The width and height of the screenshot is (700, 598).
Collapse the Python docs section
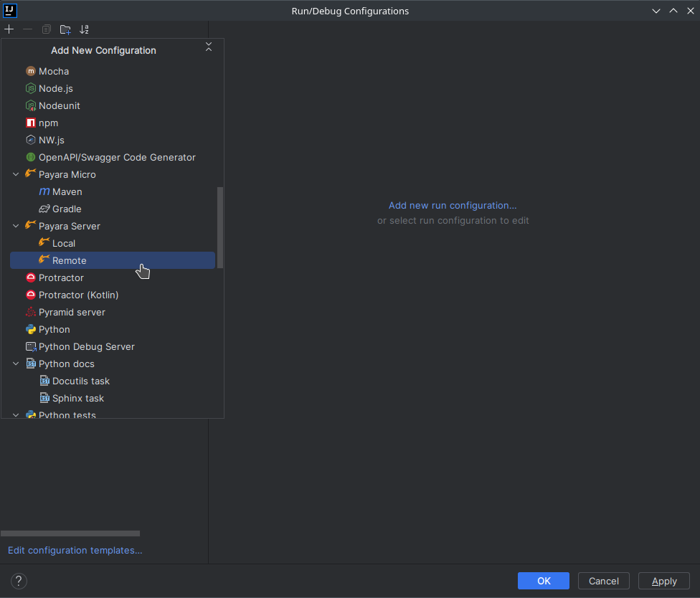pos(15,364)
